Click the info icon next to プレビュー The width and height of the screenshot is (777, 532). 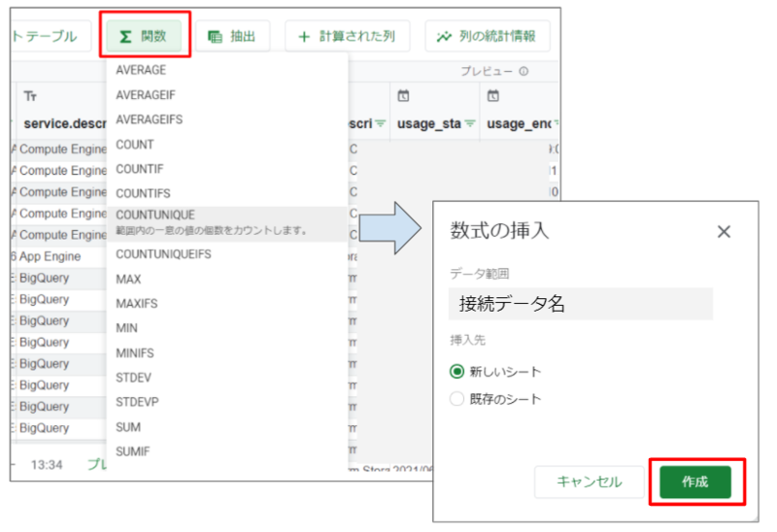click(524, 71)
